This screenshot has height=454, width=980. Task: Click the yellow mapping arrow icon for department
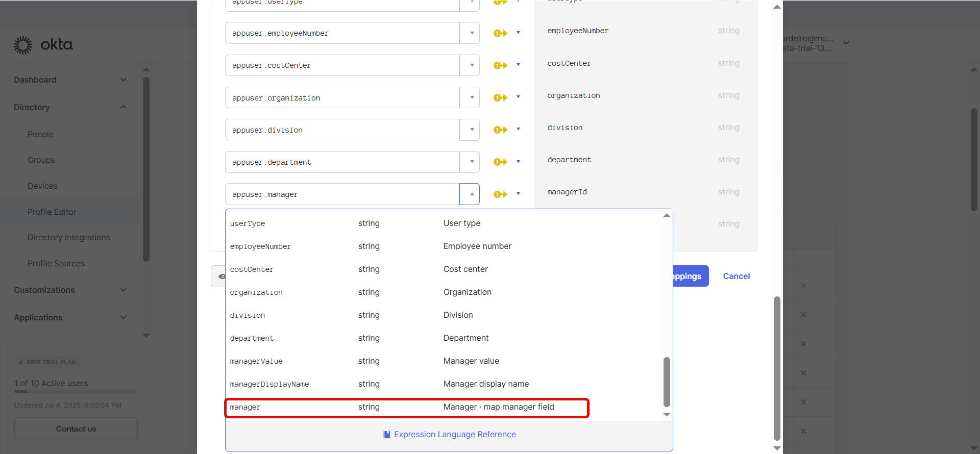coord(500,162)
